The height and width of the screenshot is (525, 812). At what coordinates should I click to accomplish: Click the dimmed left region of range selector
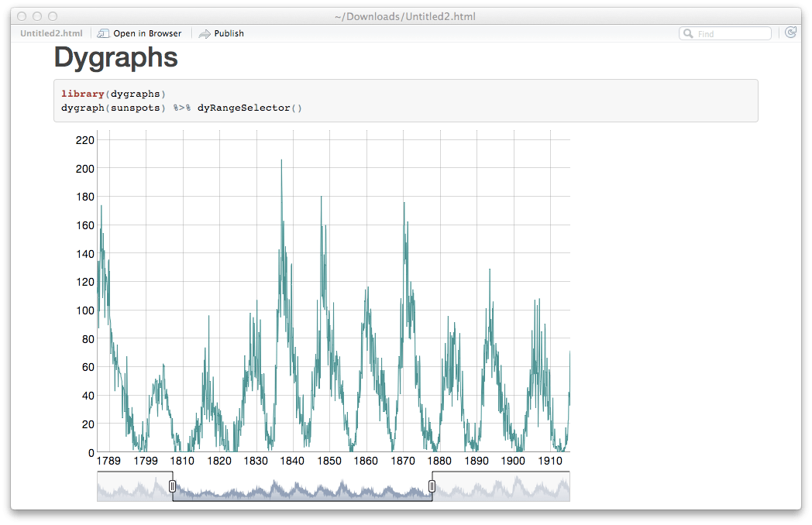(133, 488)
